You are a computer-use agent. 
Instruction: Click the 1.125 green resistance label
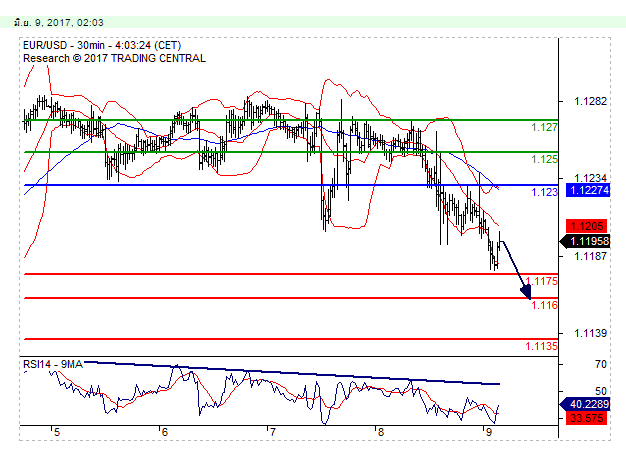[544, 159]
